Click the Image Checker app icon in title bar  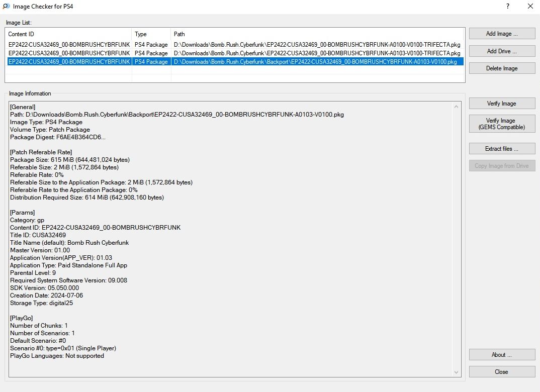[6, 6]
